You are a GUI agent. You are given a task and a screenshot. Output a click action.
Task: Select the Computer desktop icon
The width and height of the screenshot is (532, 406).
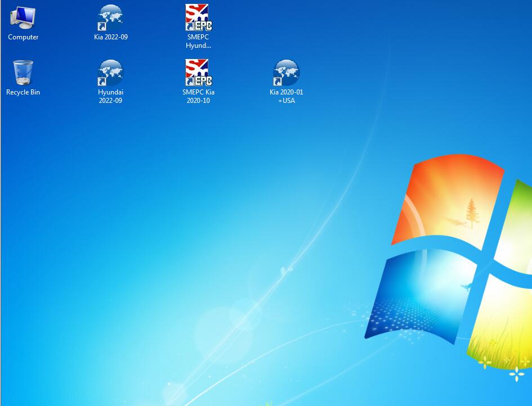tap(23, 18)
